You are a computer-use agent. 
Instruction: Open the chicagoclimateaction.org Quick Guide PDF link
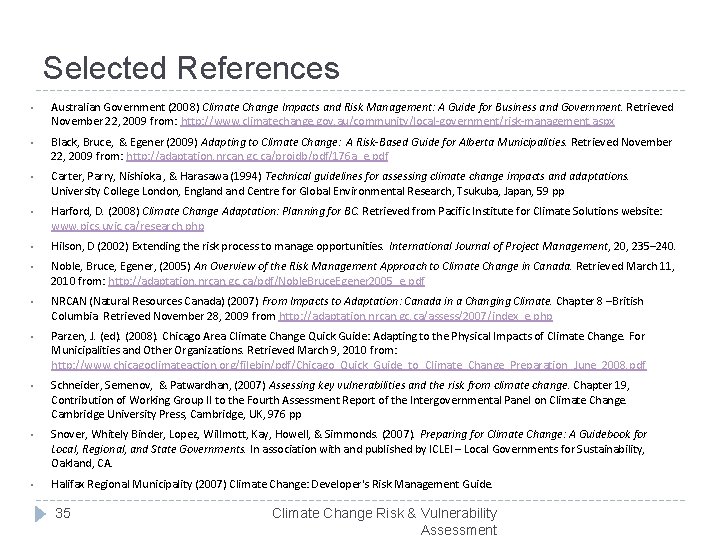coord(349,365)
